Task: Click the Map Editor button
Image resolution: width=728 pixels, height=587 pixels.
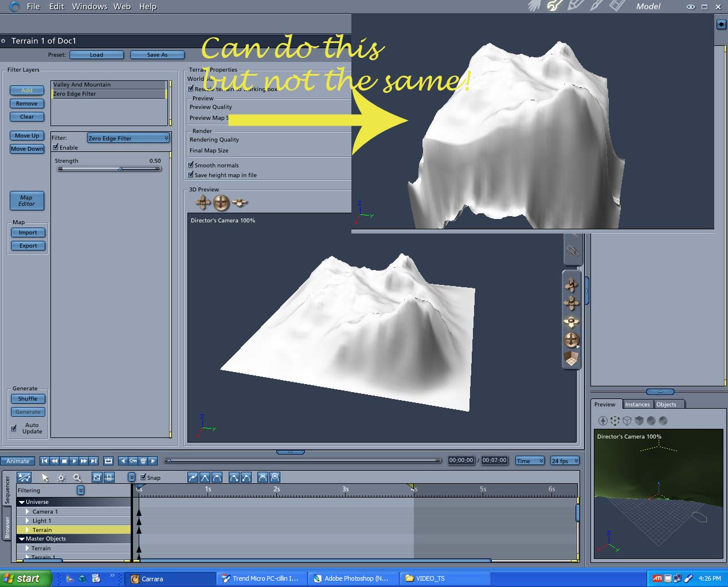Action: [x=27, y=201]
